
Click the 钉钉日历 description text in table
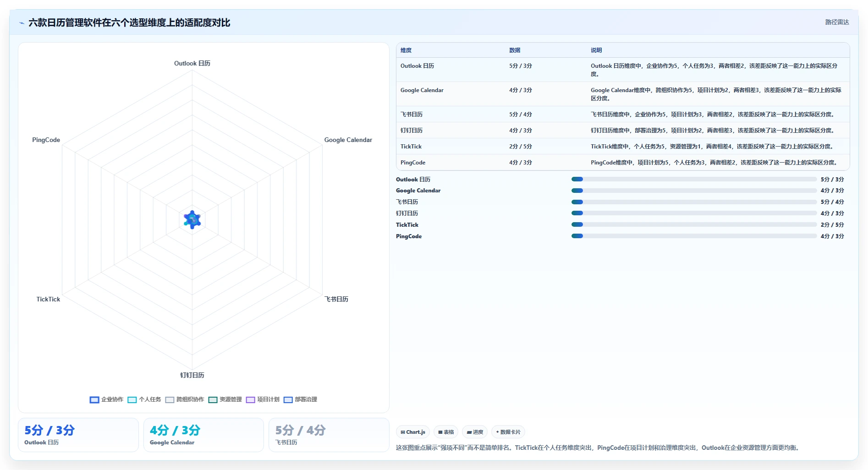pos(714,131)
